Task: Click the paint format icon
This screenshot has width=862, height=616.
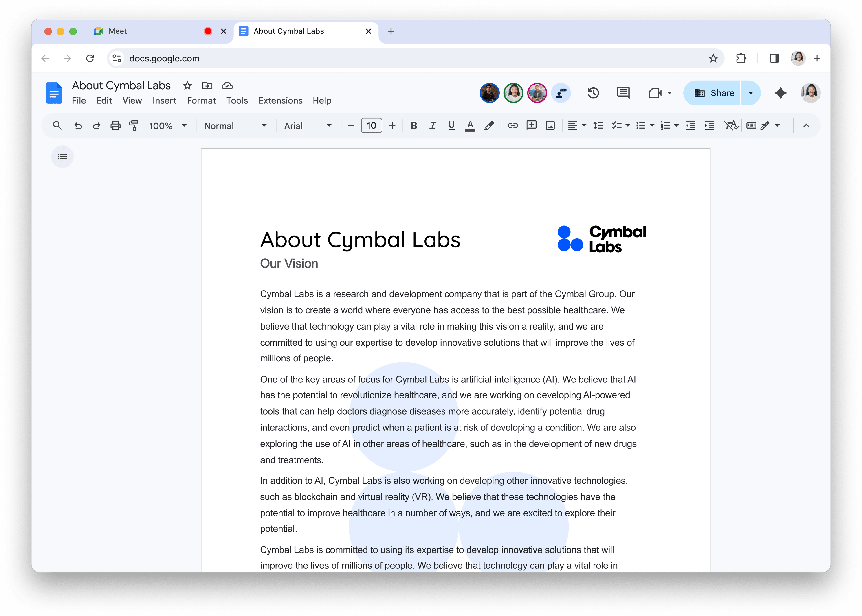Action: 134,126
